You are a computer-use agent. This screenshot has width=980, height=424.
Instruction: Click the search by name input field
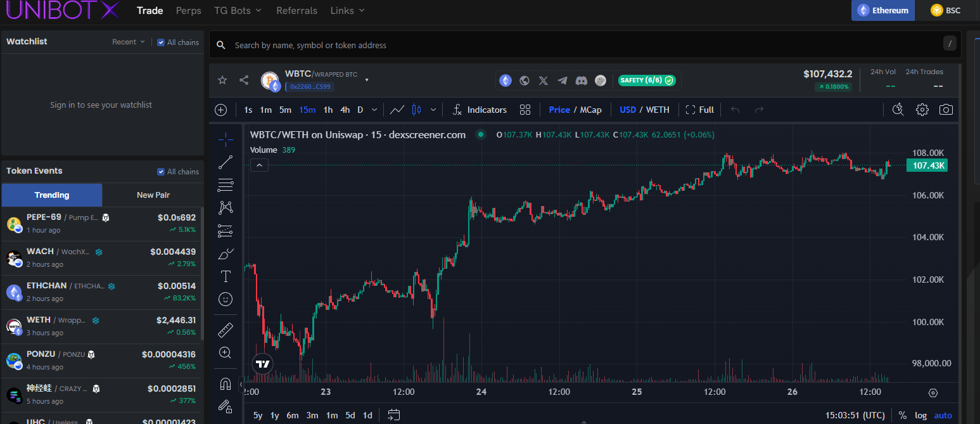(585, 45)
